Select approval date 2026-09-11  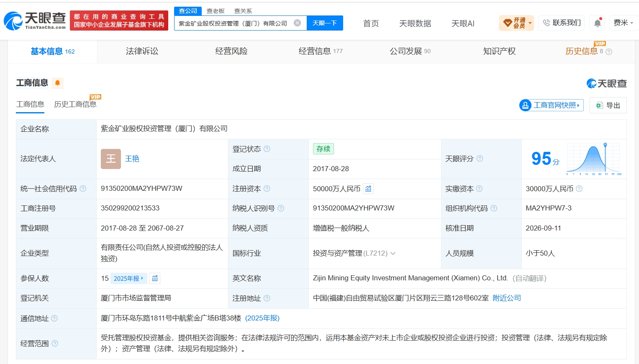543,228
